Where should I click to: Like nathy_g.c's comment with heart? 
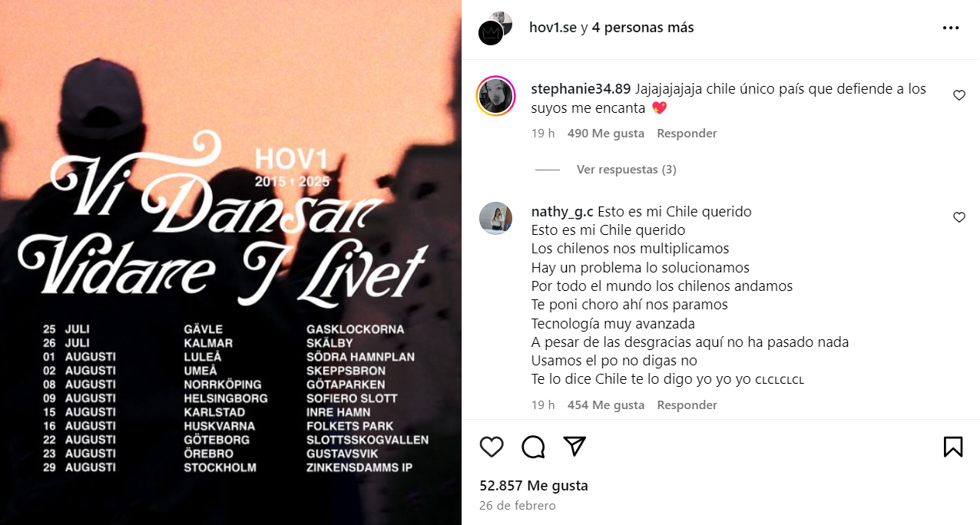click(958, 218)
